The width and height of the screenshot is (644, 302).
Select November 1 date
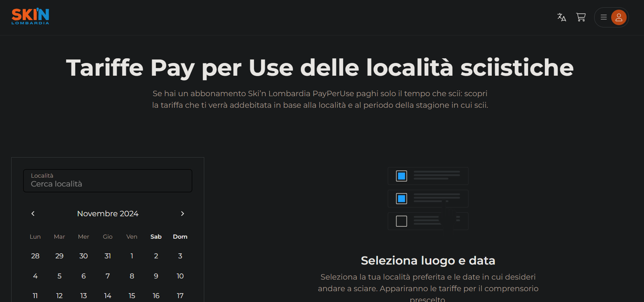coord(132,256)
